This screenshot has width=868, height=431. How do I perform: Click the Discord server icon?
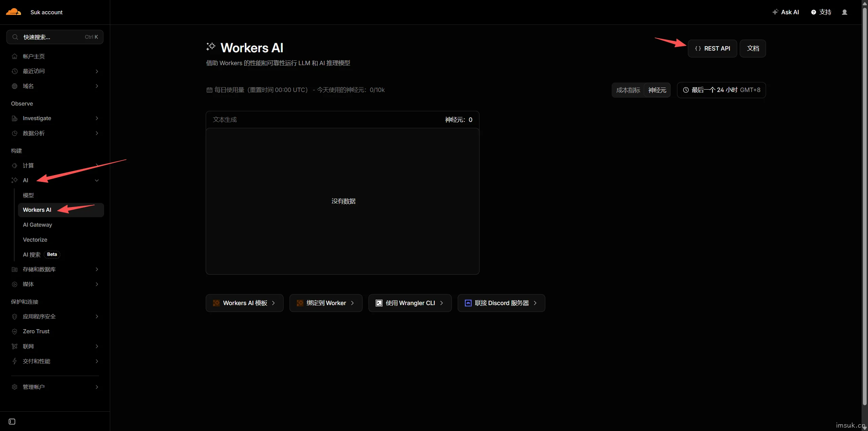click(x=468, y=303)
